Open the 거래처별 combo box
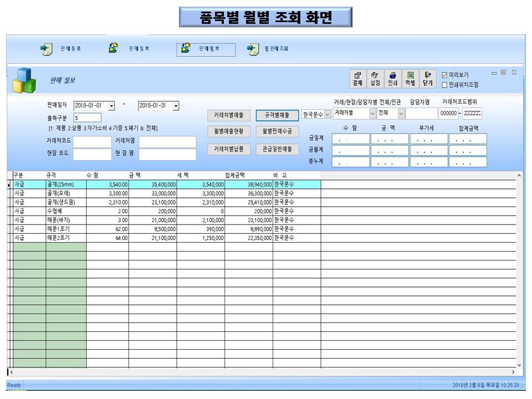Screen dimensions: 532x399 tap(372, 114)
